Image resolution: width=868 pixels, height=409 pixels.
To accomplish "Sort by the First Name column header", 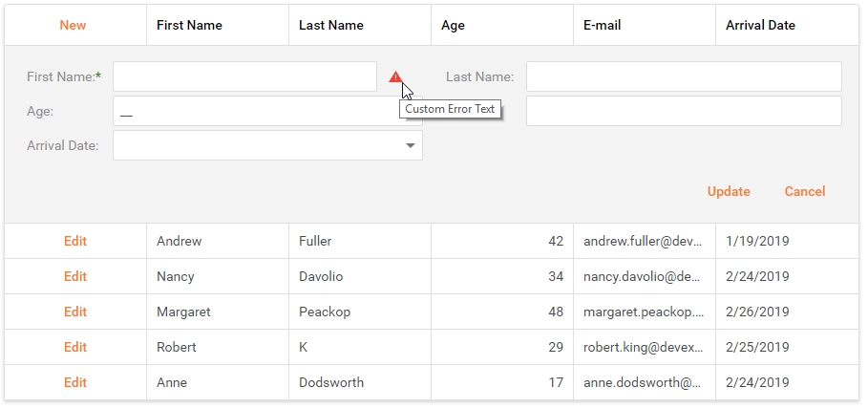I will [x=218, y=25].
